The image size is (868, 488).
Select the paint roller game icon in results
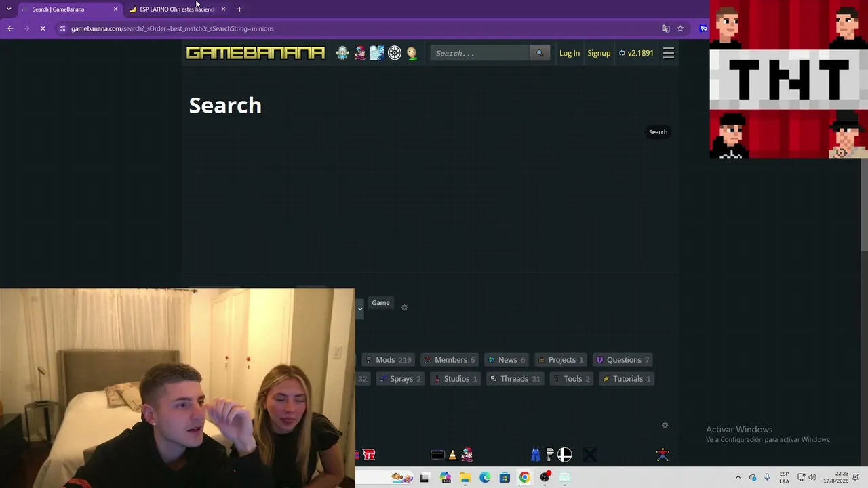point(550,455)
